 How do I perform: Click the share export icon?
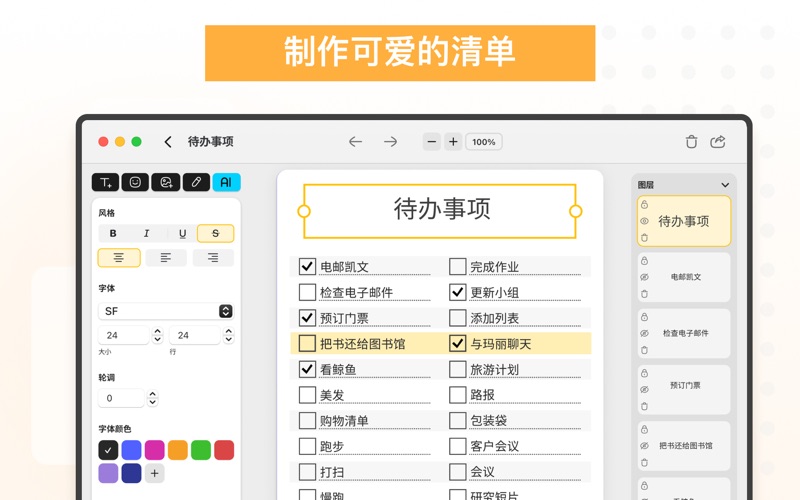718,142
